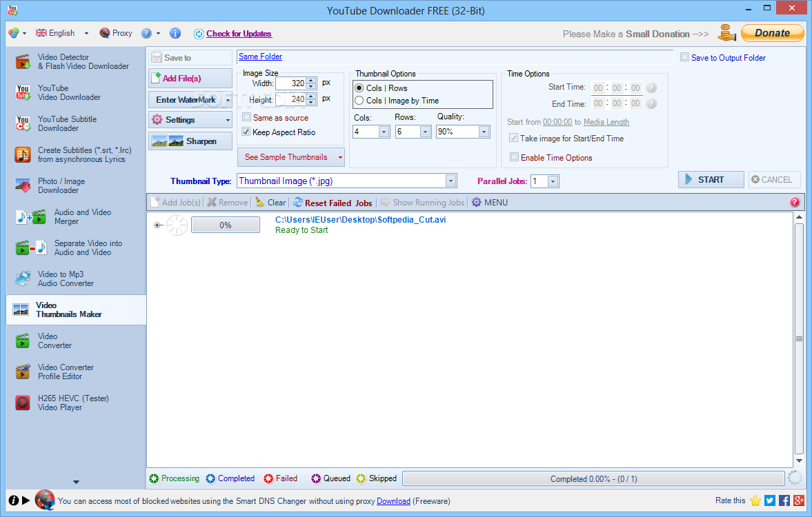This screenshot has width=812, height=517.
Task: Clear the job list
Action: (x=270, y=203)
